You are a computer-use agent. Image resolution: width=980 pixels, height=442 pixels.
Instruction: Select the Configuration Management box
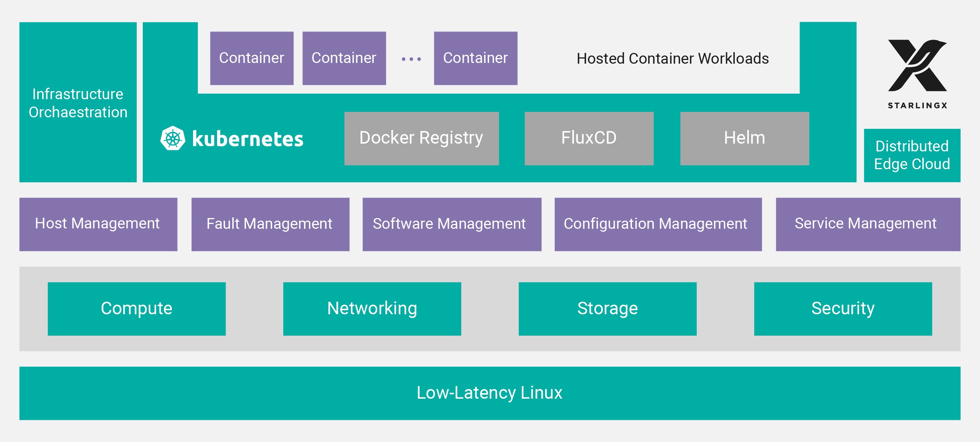pos(658,224)
